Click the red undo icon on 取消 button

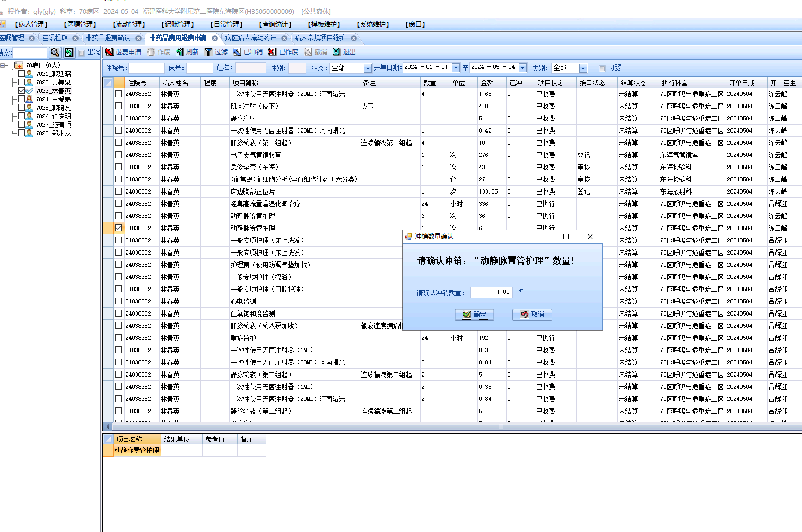click(525, 315)
